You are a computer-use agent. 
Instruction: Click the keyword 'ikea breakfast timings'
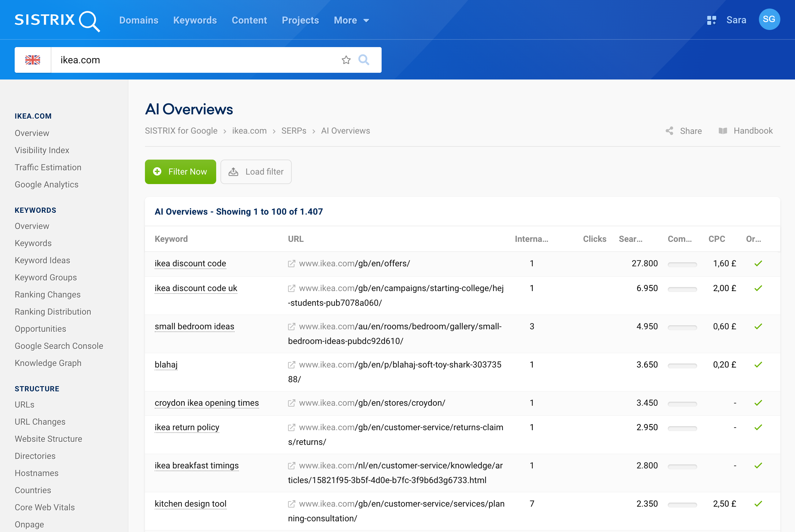click(x=197, y=465)
